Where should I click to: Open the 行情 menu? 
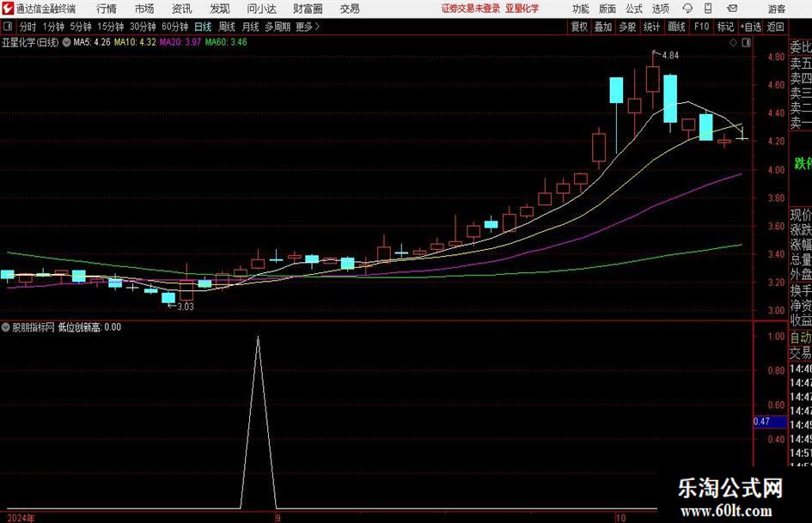[x=107, y=9]
